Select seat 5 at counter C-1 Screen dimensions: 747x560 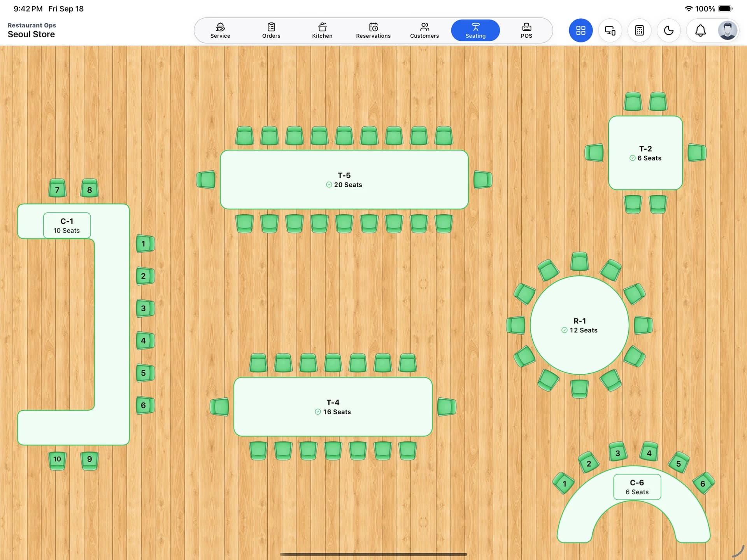(x=145, y=373)
